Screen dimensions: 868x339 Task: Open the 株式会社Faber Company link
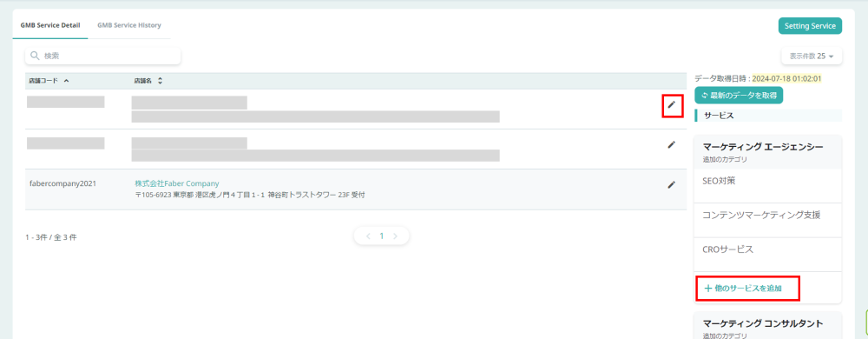tap(177, 183)
